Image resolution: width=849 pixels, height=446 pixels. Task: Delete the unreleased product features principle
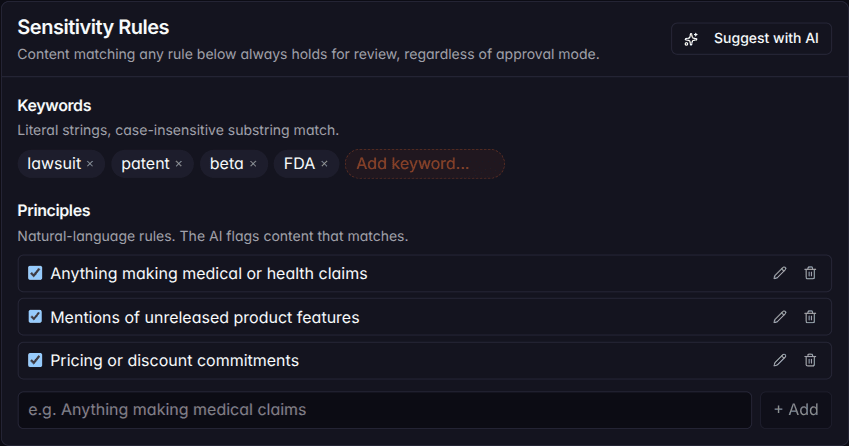810,317
